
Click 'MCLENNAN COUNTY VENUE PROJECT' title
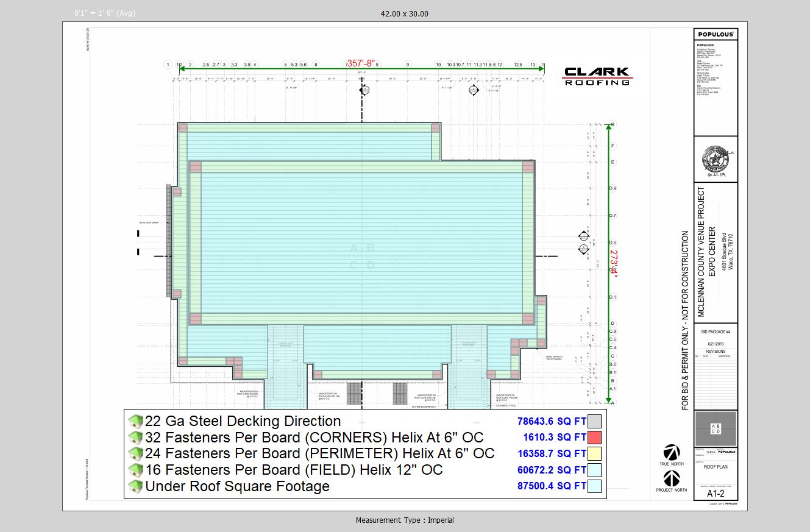pos(701,250)
